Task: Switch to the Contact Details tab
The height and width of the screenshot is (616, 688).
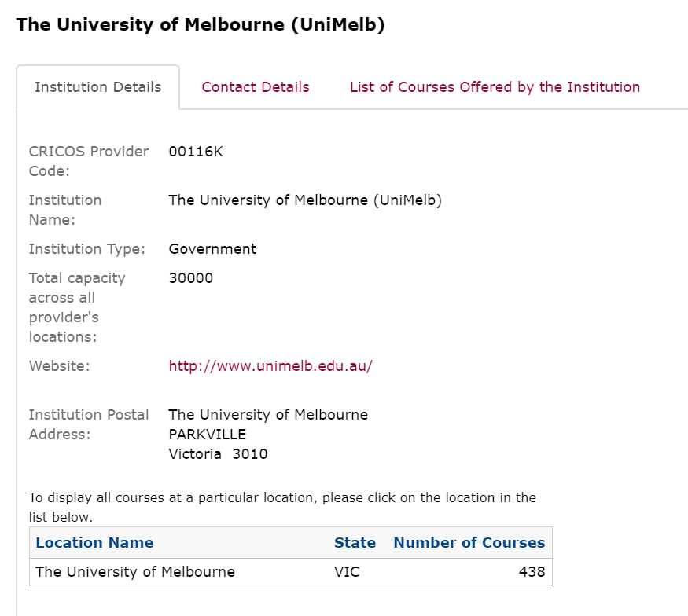Action: tap(256, 86)
